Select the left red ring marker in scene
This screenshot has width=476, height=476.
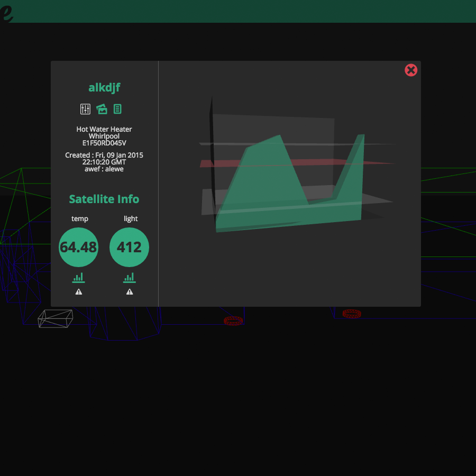[233, 321]
